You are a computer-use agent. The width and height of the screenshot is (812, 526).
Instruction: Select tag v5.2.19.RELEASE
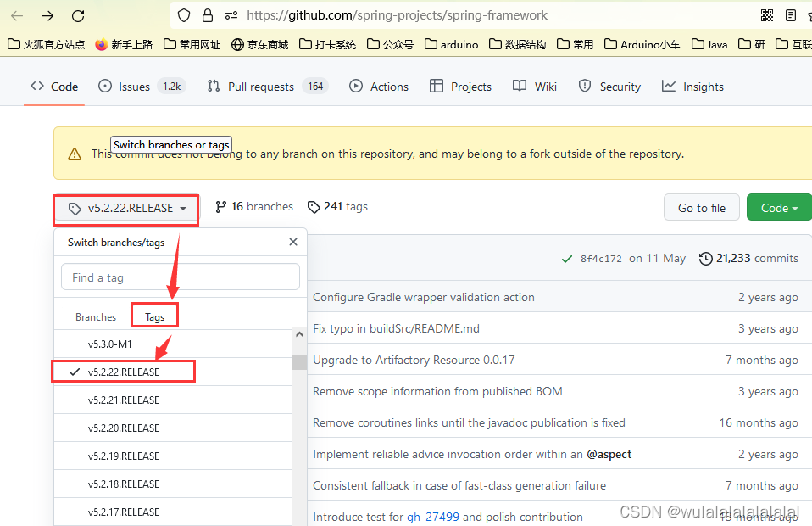(x=173, y=456)
